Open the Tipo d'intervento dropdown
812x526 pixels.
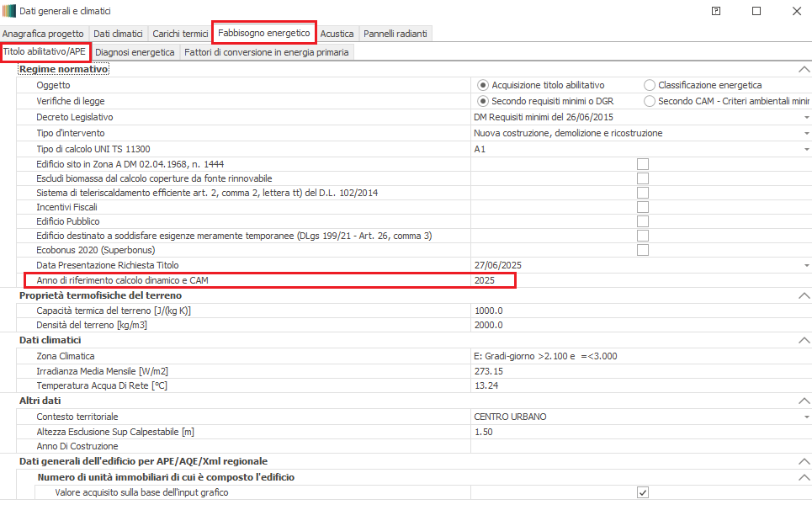(x=805, y=133)
